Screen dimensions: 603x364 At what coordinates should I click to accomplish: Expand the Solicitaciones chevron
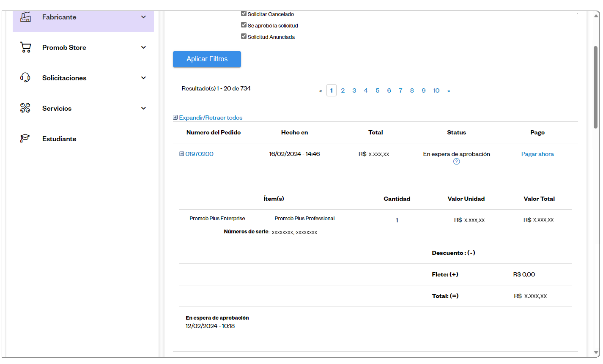point(143,78)
